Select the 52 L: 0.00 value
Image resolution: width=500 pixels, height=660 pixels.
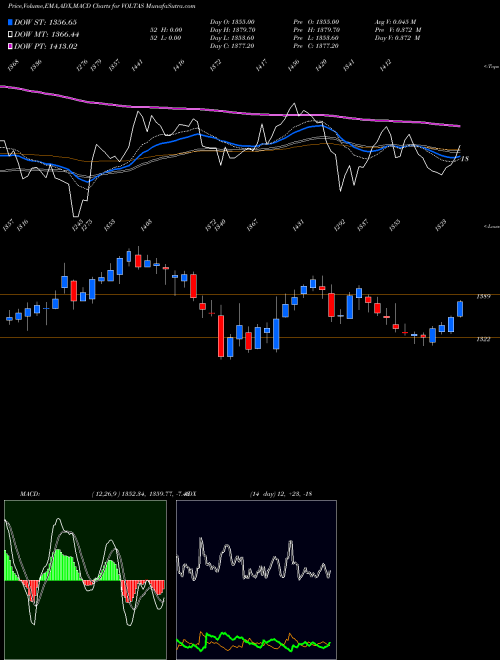[165, 38]
